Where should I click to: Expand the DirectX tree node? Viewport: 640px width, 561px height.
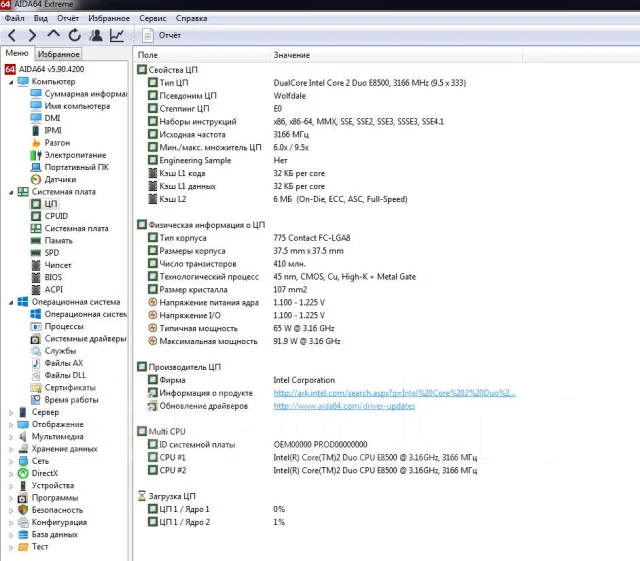pos(11,474)
